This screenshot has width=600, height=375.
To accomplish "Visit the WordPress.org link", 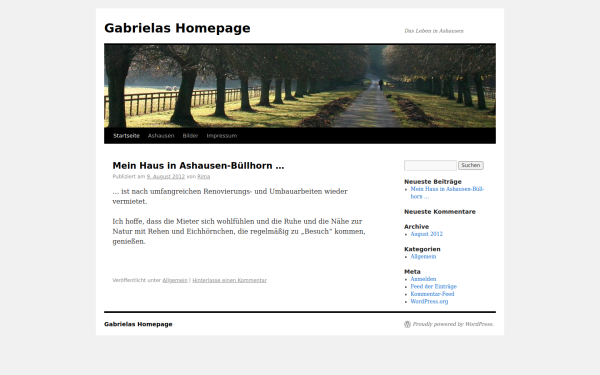I will click(x=429, y=302).
